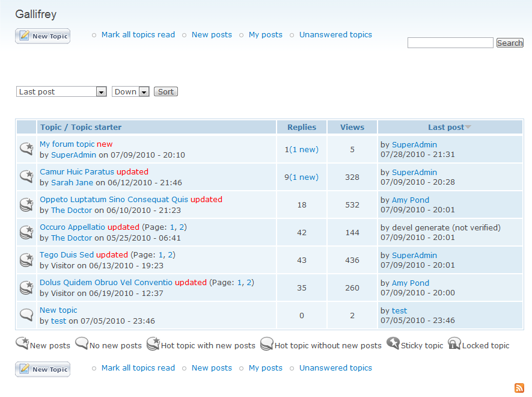Image resolution: width=532 pixels, height=397 pixels.
Task: Go to page 2 of Occuro Appellatio
Action: [x=182, y=227]
